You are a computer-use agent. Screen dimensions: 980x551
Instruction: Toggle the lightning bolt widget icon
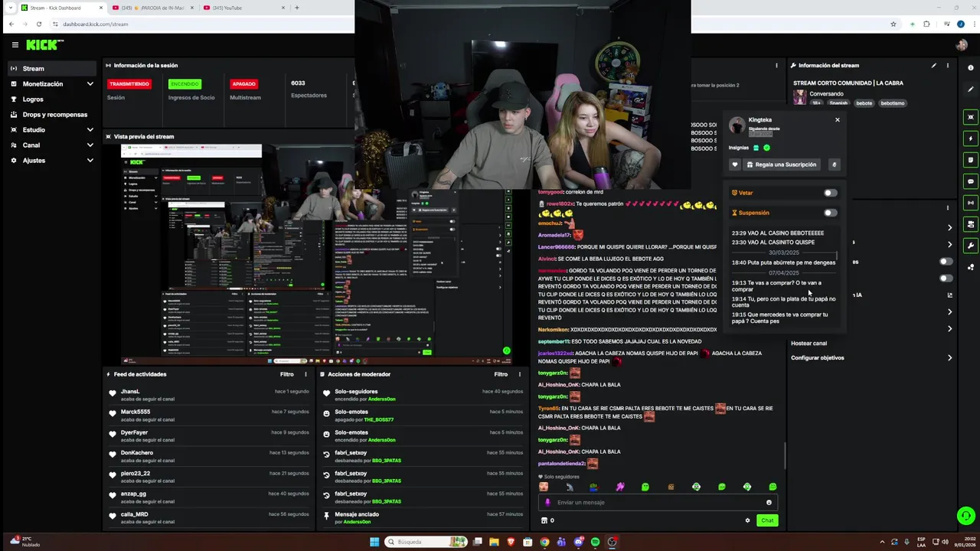[x=971, y=139]
